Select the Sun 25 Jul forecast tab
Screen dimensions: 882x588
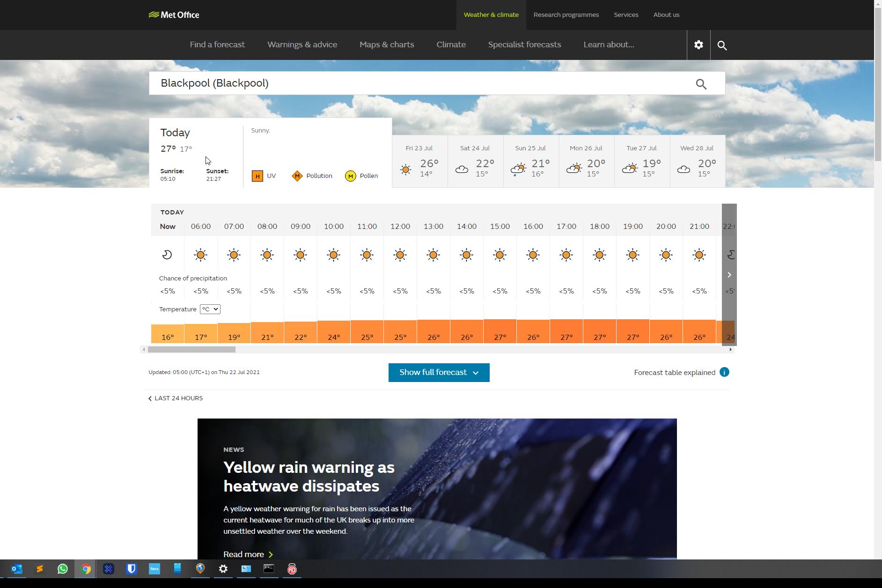pos(530,162)
